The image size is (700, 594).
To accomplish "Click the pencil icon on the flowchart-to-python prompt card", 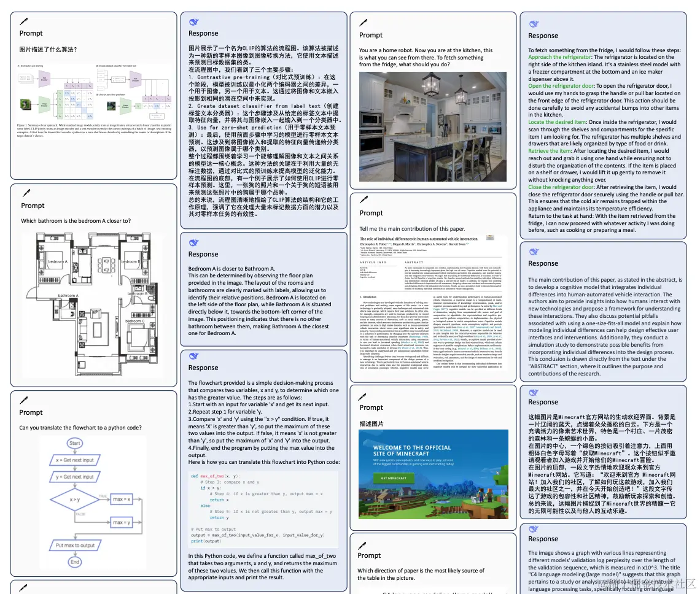I will [24, 400].
